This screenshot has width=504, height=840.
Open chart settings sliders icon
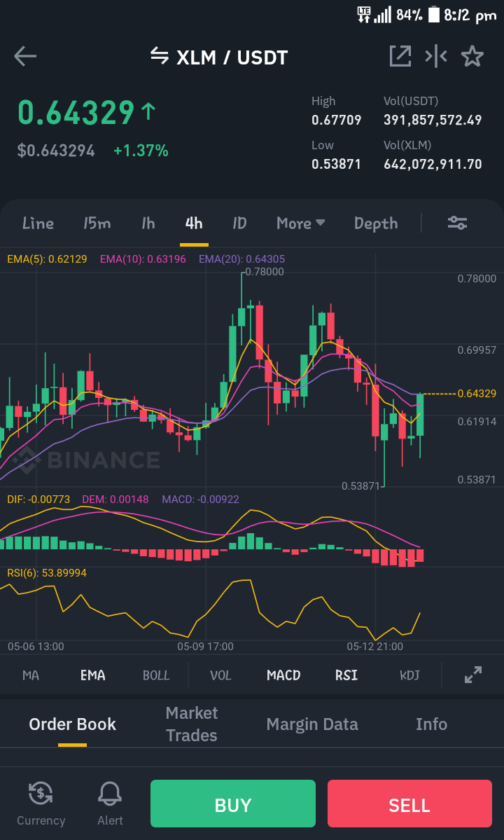tap(458, 223)
